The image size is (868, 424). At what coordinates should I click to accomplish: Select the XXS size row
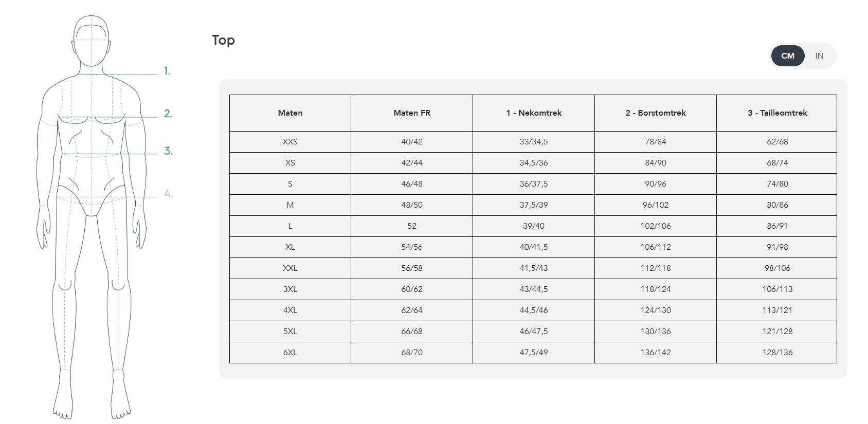click(533, 142)
